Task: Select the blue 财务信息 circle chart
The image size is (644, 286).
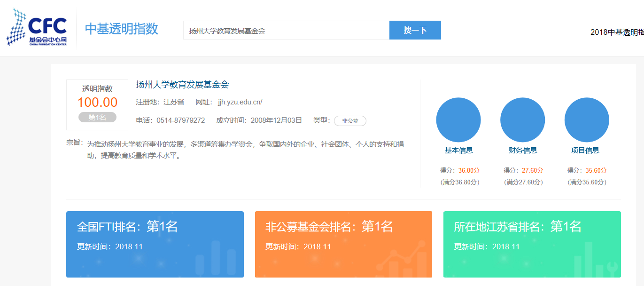Action: (522, 120)
